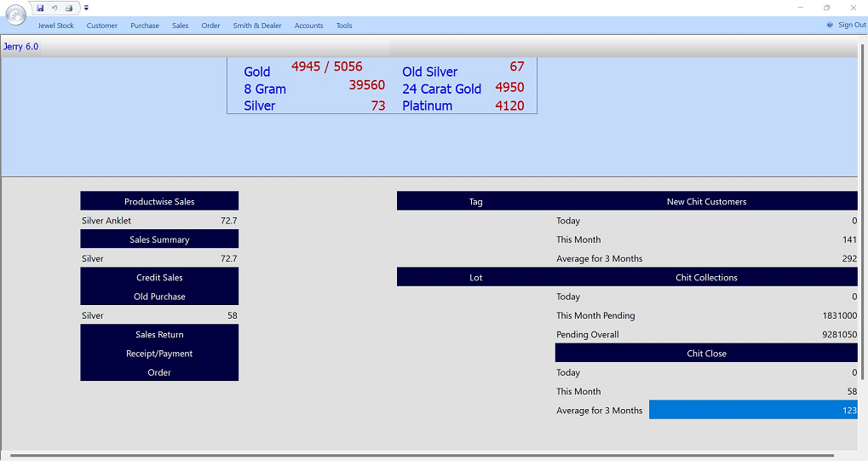Click the Print icon in quick access toolbar

coord(69,8)
